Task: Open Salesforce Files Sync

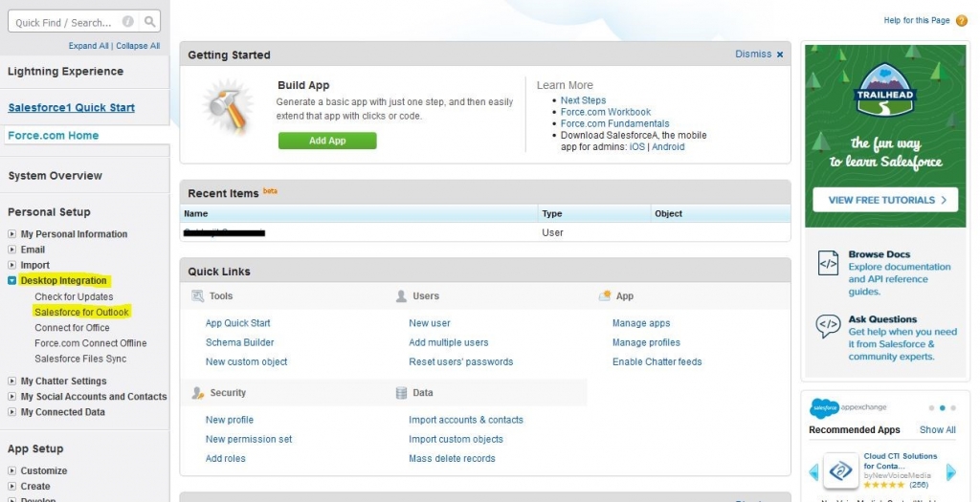Action: coord(80,359)
